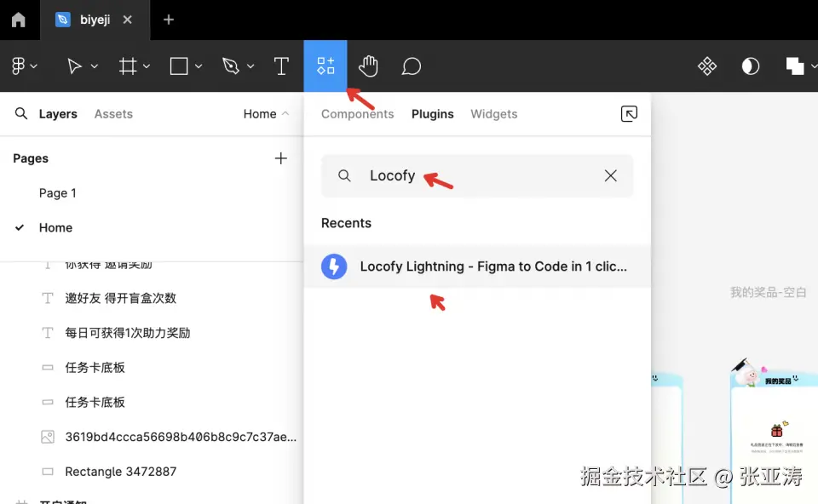Open the Figma main menu logo

(18, 66)
